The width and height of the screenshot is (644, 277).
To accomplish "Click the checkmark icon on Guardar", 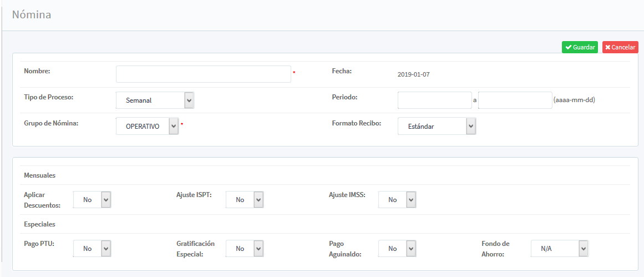I will [x=569, y=47].
